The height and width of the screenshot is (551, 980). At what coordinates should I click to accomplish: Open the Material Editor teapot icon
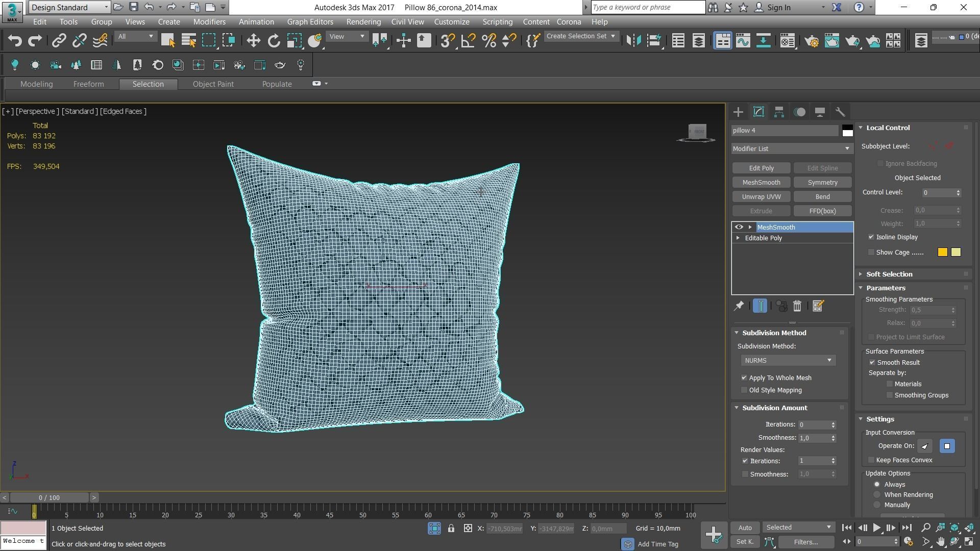(x=788, y=41)
